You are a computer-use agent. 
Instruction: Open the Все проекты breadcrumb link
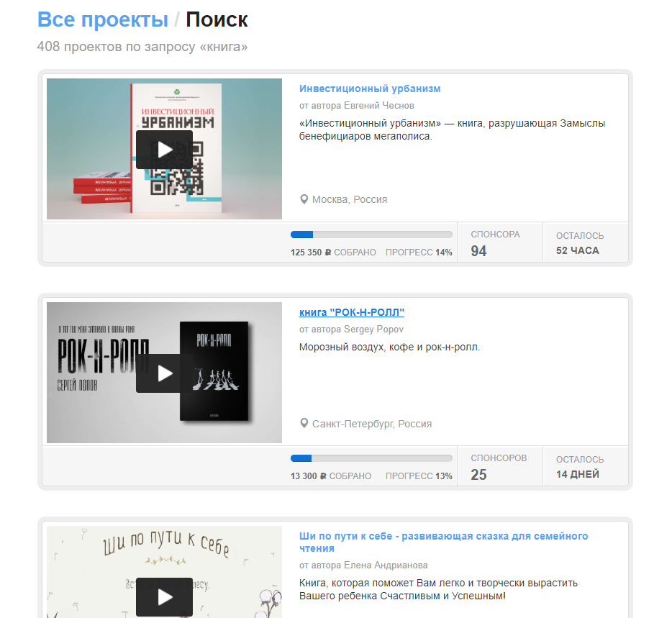point(102,19)
